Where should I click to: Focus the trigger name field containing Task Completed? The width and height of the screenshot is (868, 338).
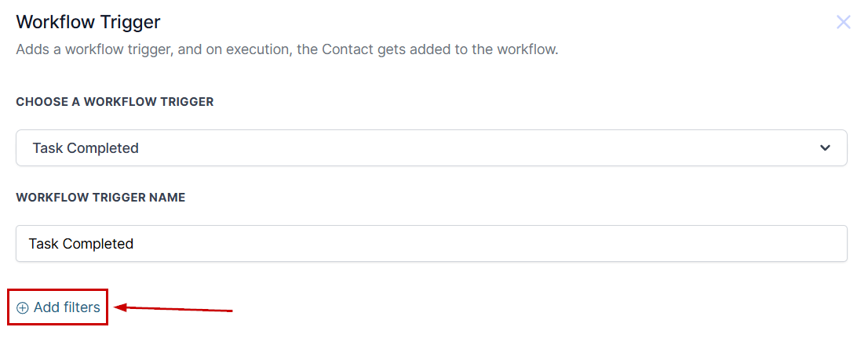click(431, 243)
